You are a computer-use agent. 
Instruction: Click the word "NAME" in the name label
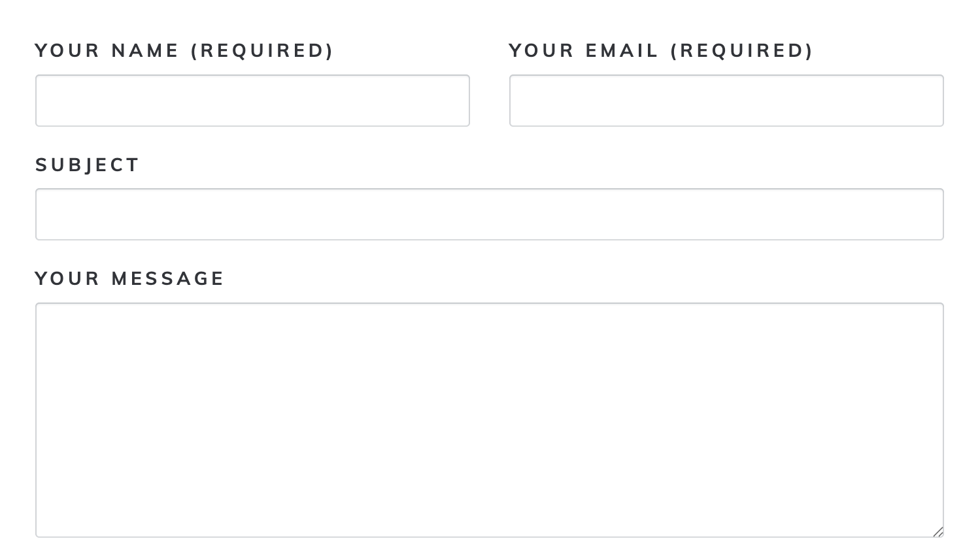pos(145,51)
